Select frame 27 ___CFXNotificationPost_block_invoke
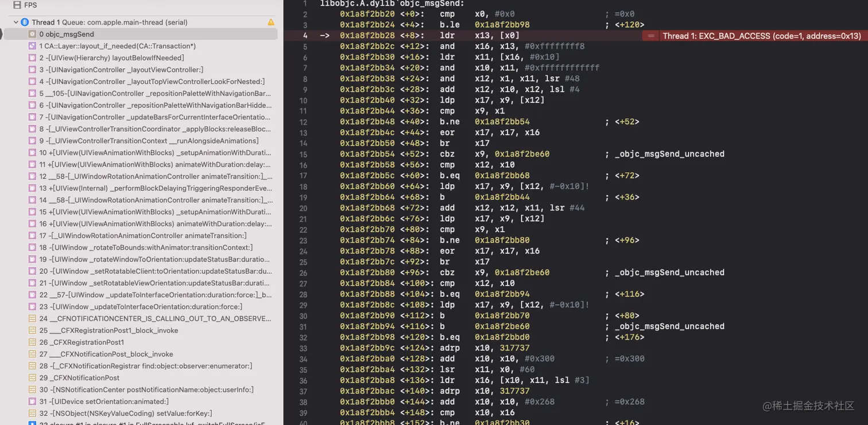The width and height of the screenshot is (868, 425). (x=141, y=354)
